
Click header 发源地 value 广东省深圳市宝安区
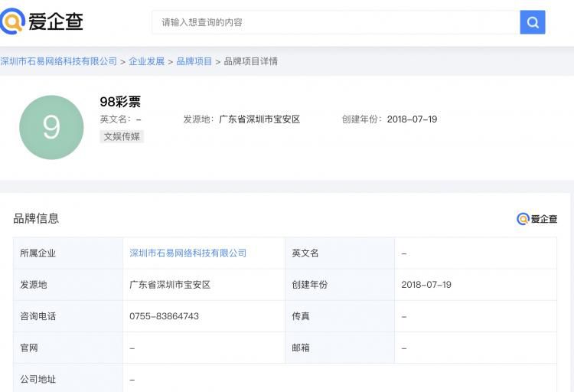coord(259,119)
